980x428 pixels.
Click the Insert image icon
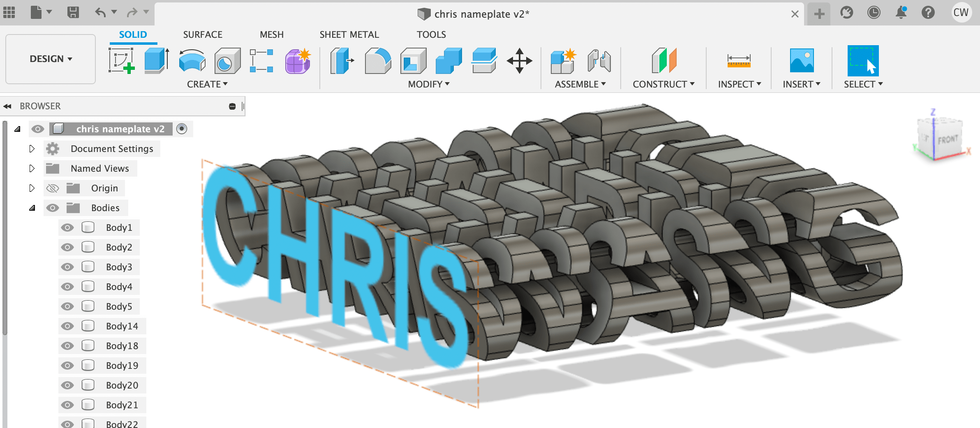(x=802, y=60)
